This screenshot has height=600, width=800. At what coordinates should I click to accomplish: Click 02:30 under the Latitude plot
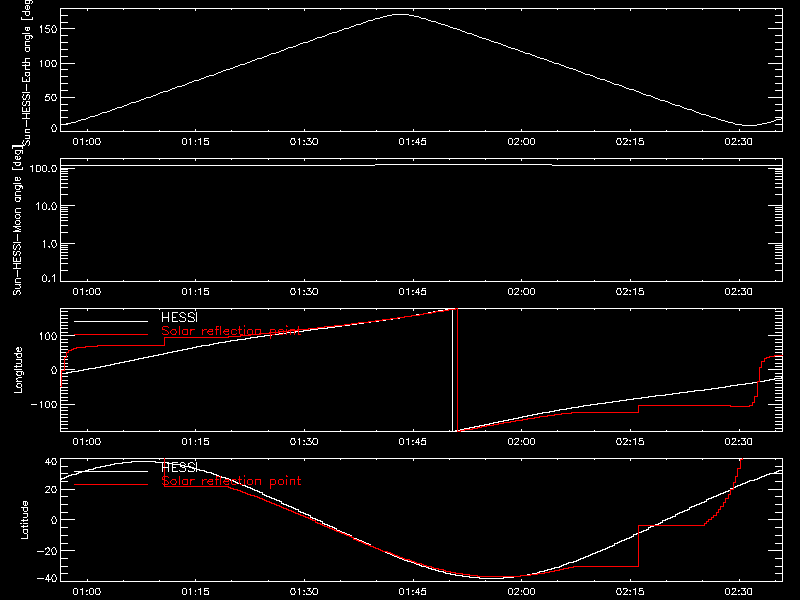pyautogui.click(x=739, y=592)
